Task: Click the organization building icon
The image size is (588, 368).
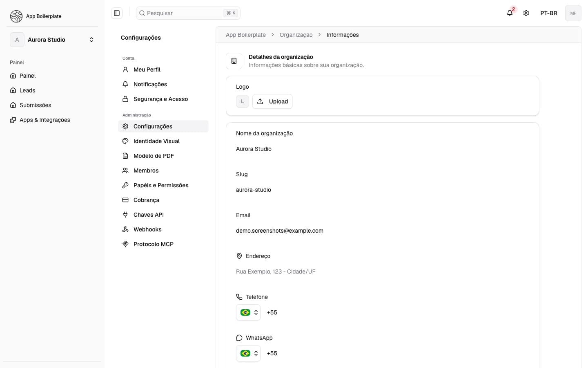Action: click(234, 61)
